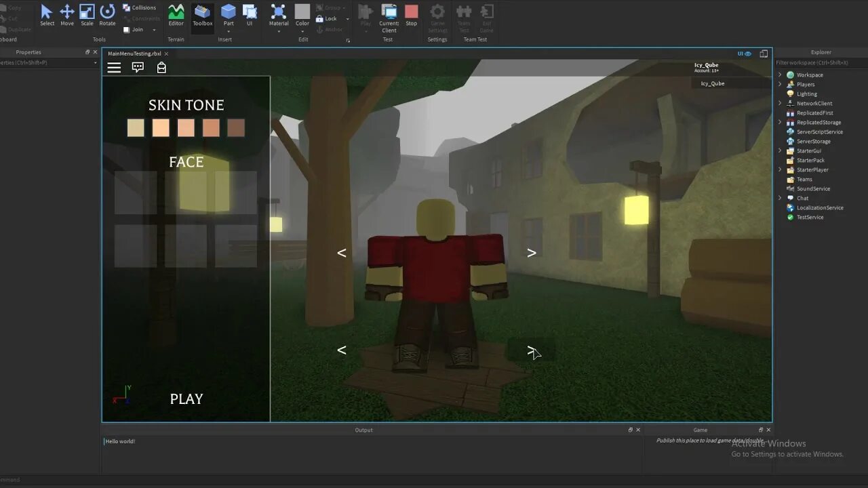The height and width of the screenshot is (488, 868).
Task: Open the in-game hamburger menu
Action: coord(114,67)
